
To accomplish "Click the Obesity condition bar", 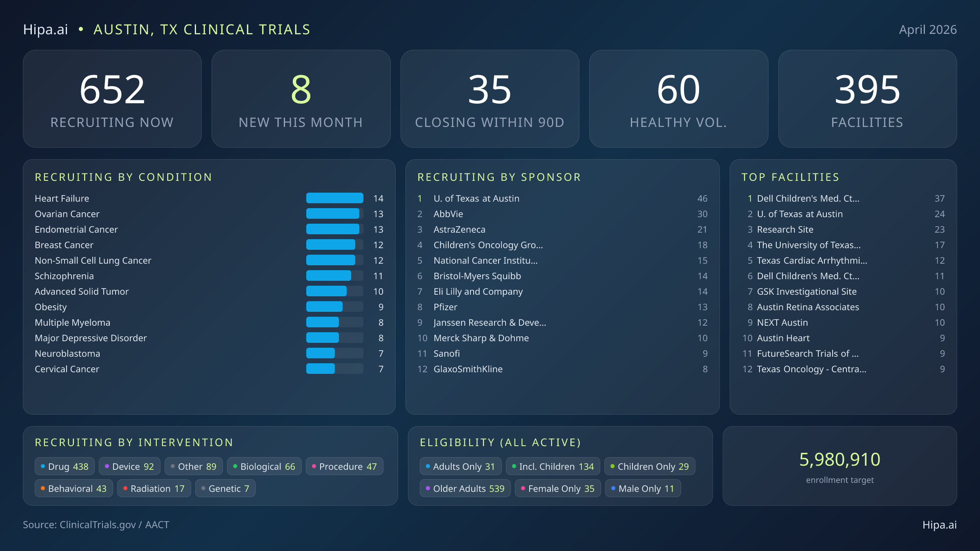I will click(335, 307).
